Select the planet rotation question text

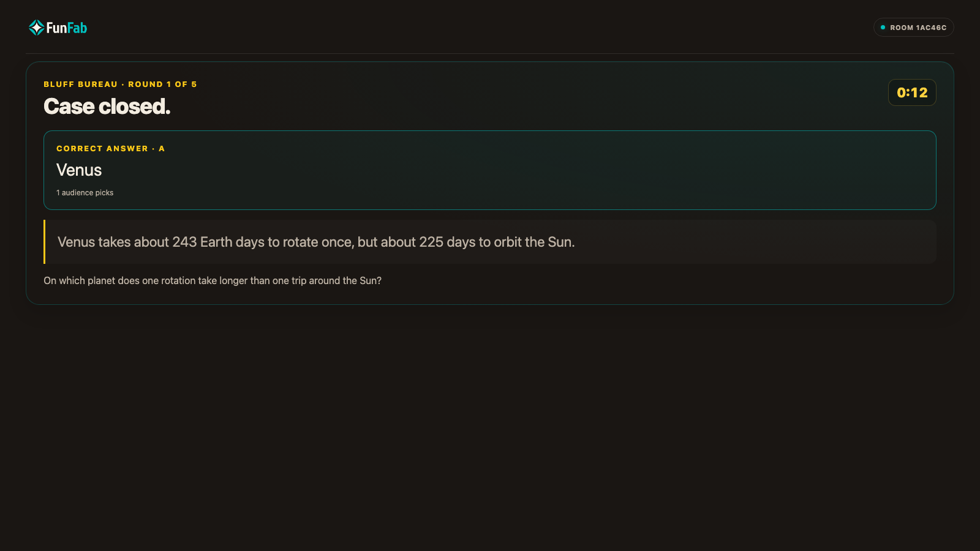tap(213, 280)
